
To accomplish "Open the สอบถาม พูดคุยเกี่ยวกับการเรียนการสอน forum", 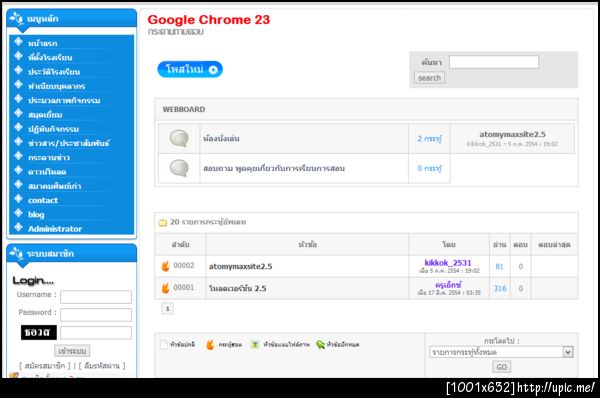I will point(274,168).
